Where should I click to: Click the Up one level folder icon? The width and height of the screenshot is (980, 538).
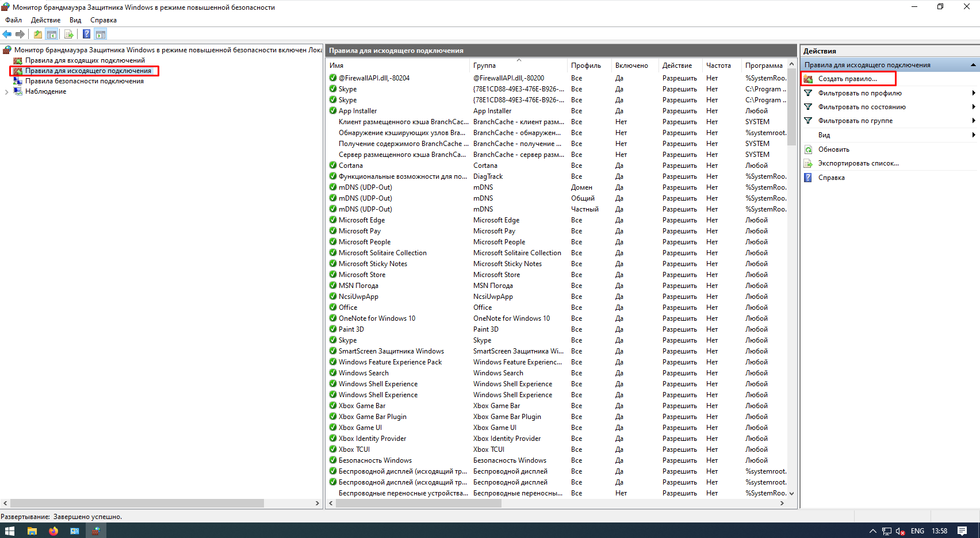(37, 34)
